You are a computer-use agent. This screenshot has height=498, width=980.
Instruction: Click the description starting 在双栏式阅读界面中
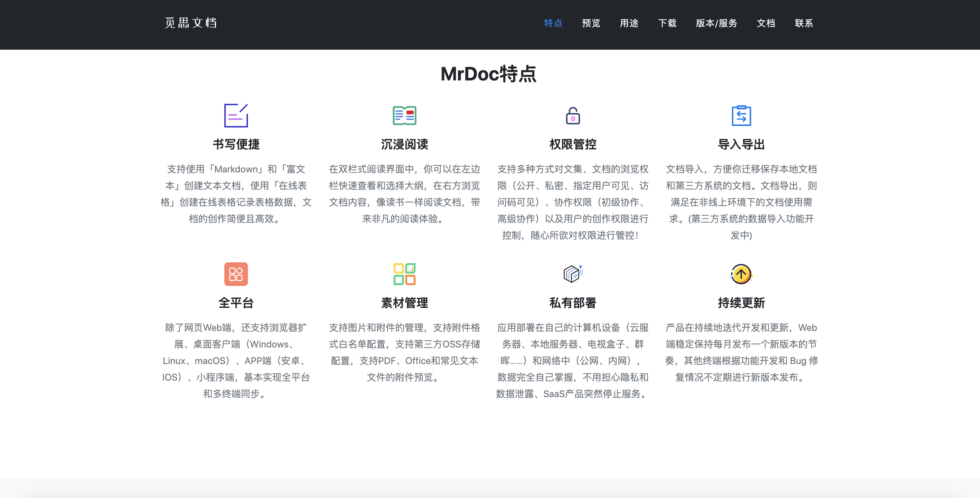[x=404, y=194]
